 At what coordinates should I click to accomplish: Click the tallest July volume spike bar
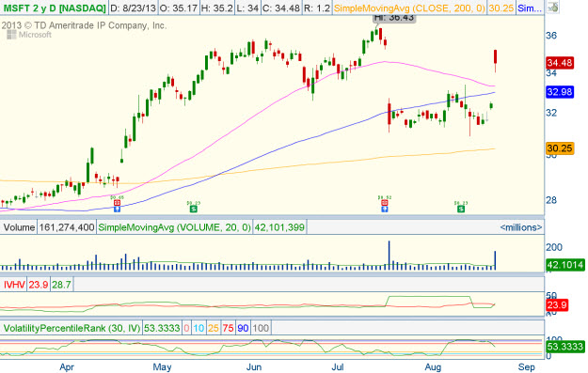pos(389,256)
